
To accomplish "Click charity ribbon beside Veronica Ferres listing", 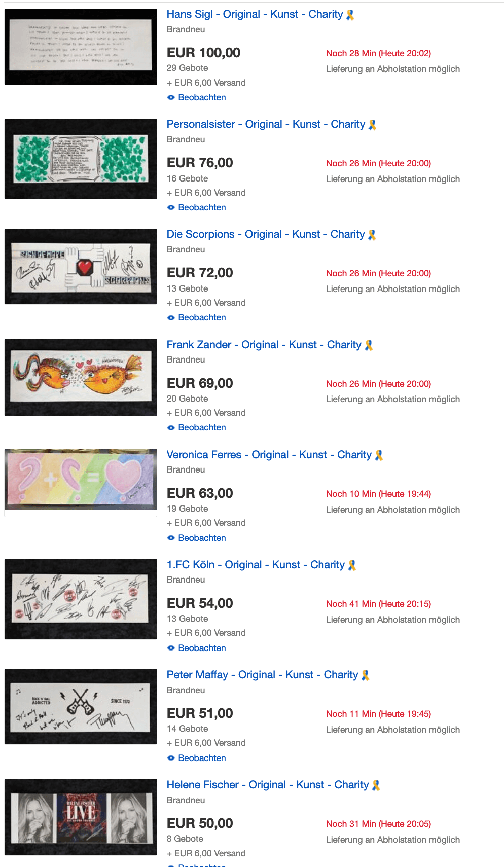I will [379, 456].
